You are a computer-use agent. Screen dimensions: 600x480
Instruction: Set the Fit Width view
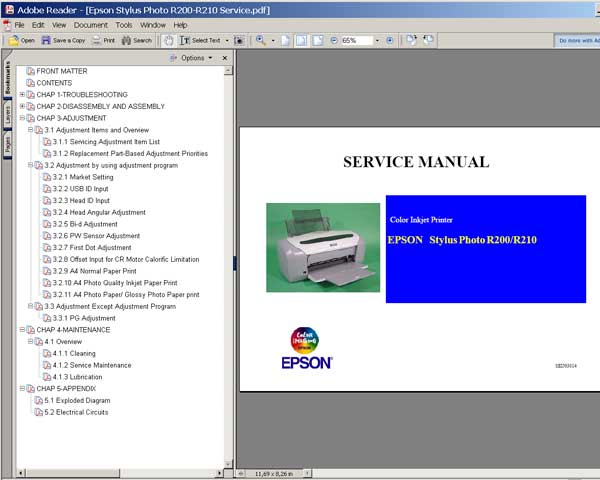pyautogui.click(x=318, y=40)
